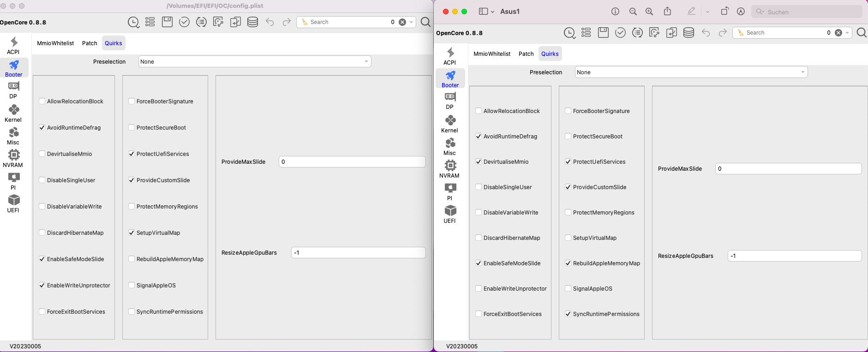Click SyncRuntimePermissions checkbox shown in Asus1 image
Screen dimensions: 868x352
568,314
